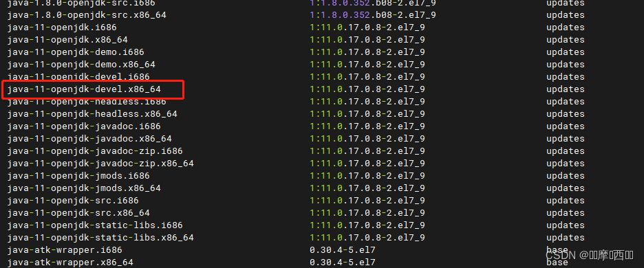Select the updates repo of java-11-openjdk-javadoc.x86_64
This screenshot has width=644, height=268.
(x=565, y=139)
